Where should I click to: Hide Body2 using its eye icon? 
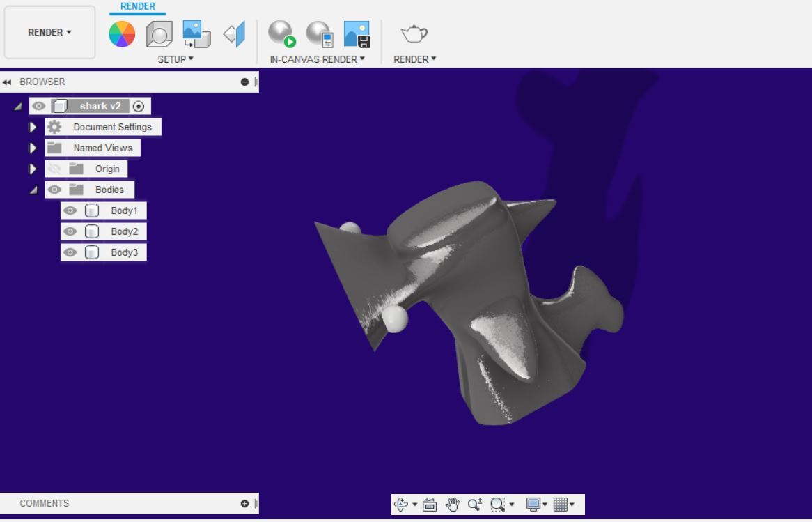[70, 231]
